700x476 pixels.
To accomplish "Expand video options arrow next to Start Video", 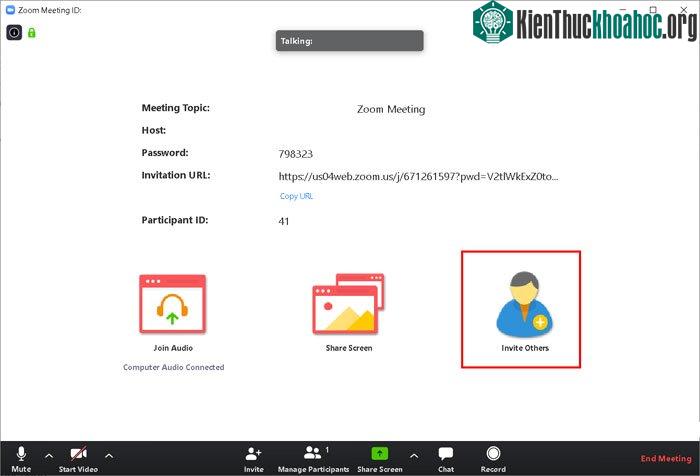I will coord(109,456).
